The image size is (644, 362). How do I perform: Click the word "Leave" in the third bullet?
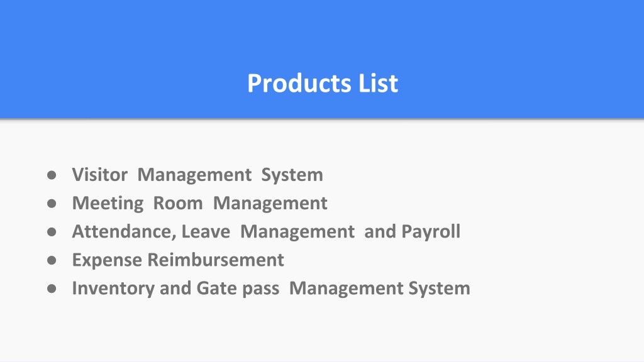(206, 232)
